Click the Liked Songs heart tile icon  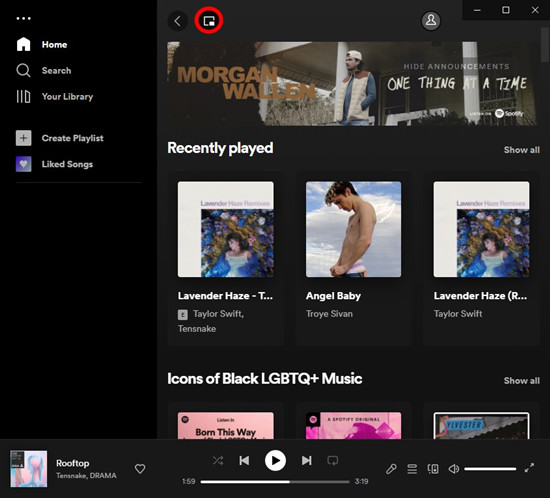[24, 164]
